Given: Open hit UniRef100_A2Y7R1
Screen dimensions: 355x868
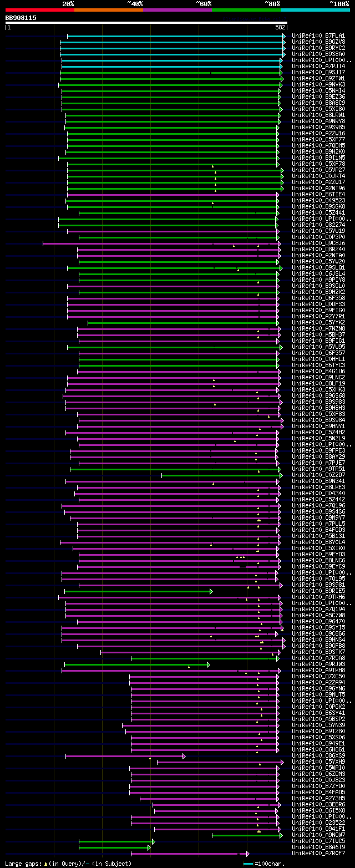Looking at the screenshot, I should tap(318, 317).
